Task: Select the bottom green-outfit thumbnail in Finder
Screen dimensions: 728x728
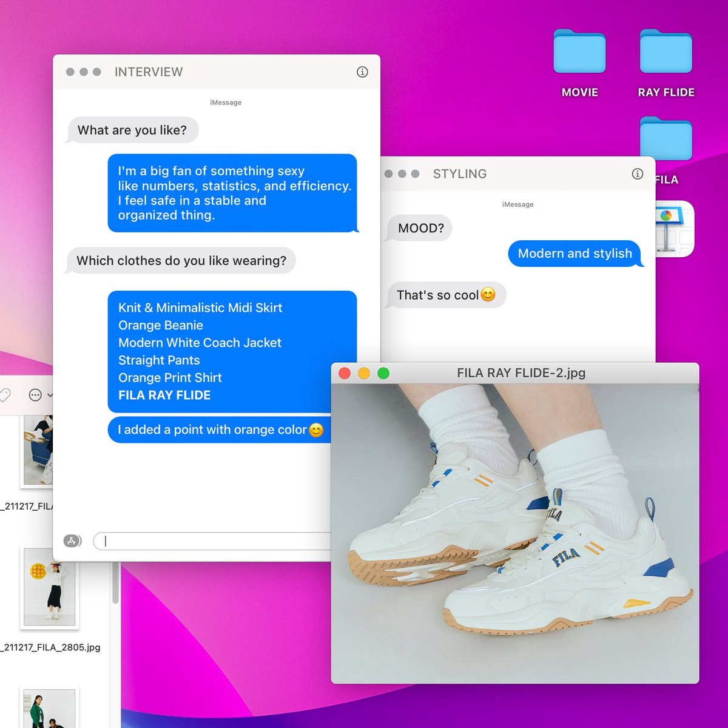Action: click(x=49, y=708)
